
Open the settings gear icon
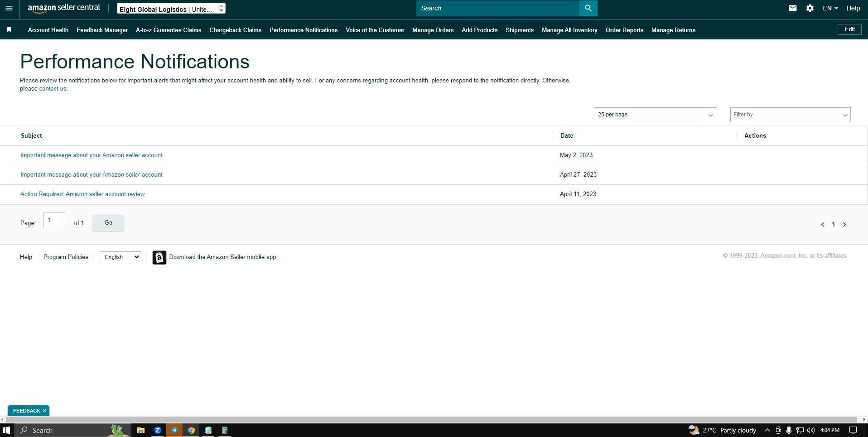pos(810,8)
